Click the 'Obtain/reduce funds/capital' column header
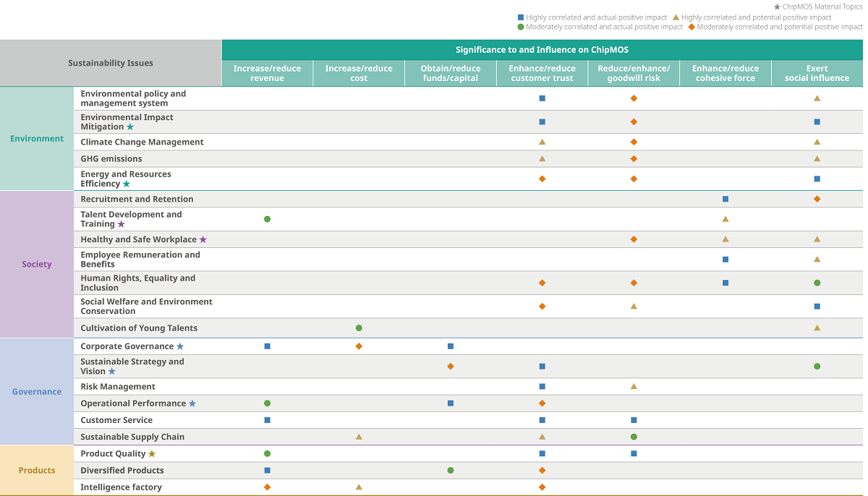 pos(451,74)
